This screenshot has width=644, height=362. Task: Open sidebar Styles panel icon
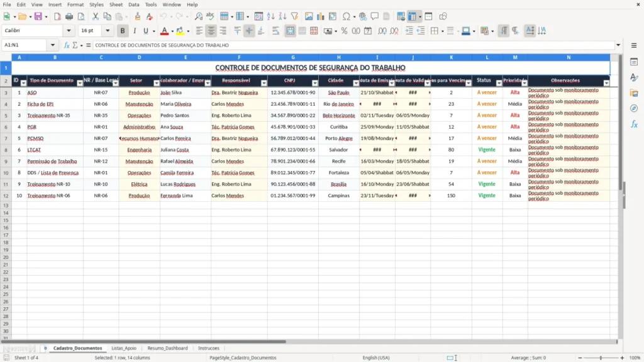coord(634,77)
